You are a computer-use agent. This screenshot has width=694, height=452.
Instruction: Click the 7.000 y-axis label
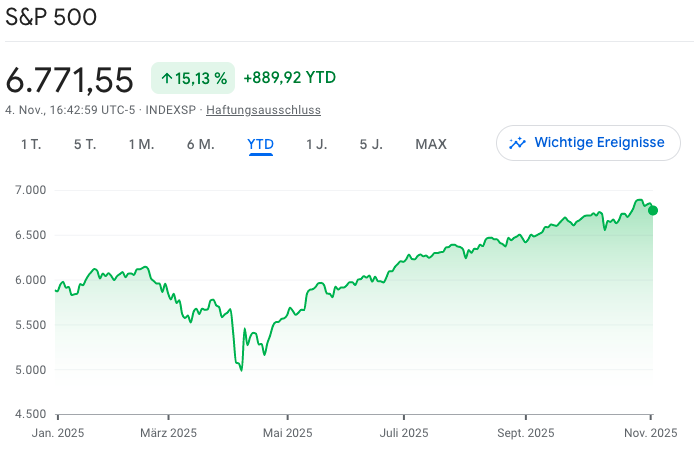[x=31, y=190]
